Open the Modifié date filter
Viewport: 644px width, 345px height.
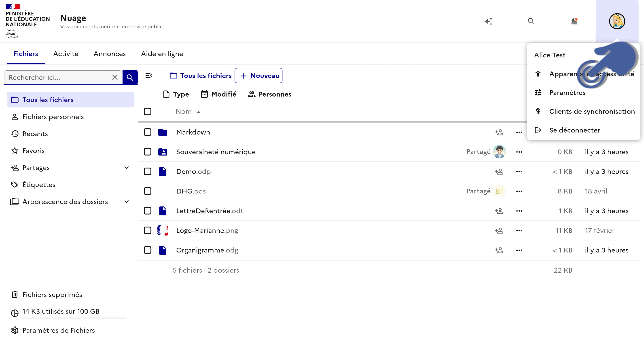pyautogui.click(x=218, y=94)
